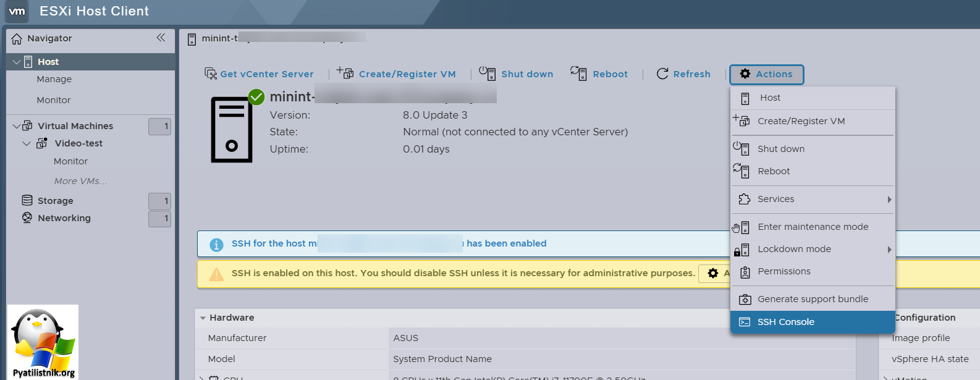The height and width of the screenshot is (380, 980).
Task: Click the Host icon in Actions menu
Action: [745, 98]
